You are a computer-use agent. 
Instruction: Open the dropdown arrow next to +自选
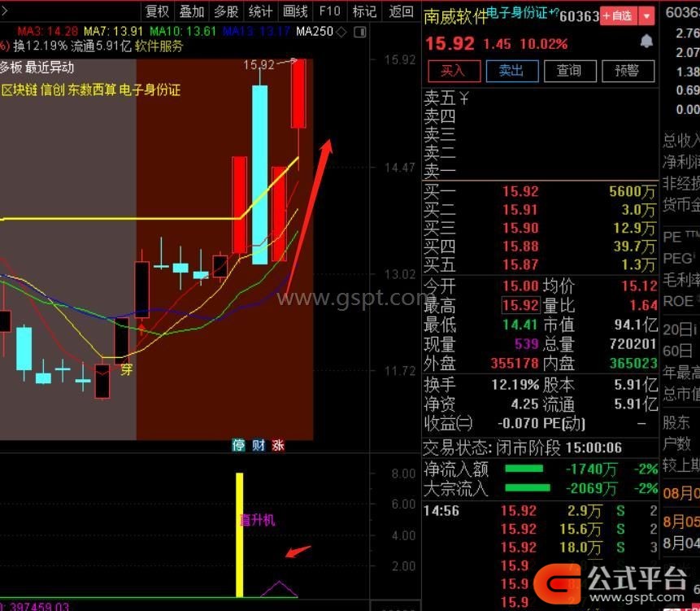pos(646,16)
